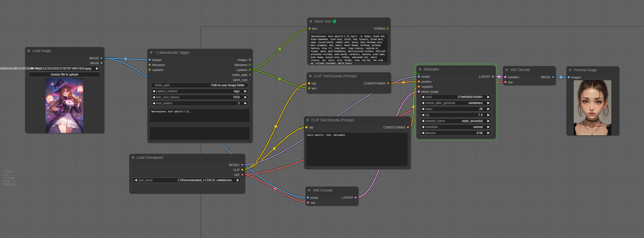Click the 'worst quality, text, watermark' prompt box
644x238 pixels.
pyautogui.click(x=357, y=149)
